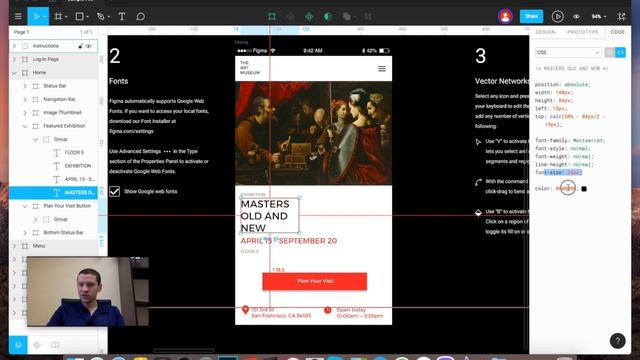Click the horizontal scrollbar below canvas
Viewport: 640px width, 360px height.
184,351
